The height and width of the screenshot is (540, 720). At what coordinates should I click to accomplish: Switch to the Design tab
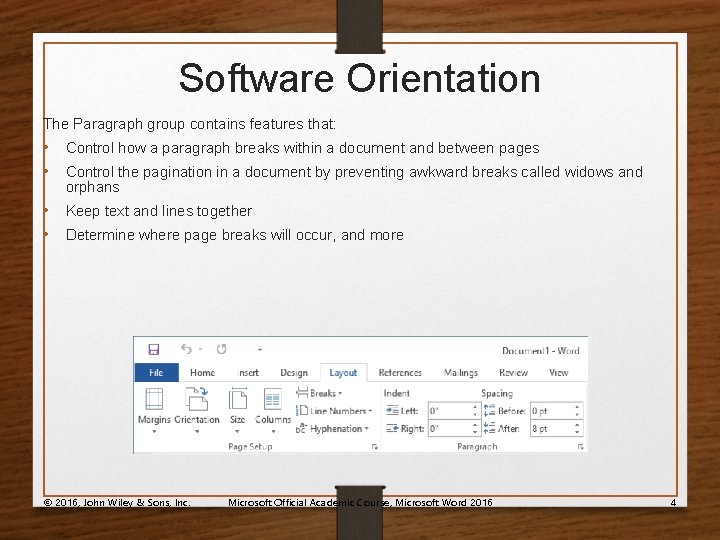294,372
